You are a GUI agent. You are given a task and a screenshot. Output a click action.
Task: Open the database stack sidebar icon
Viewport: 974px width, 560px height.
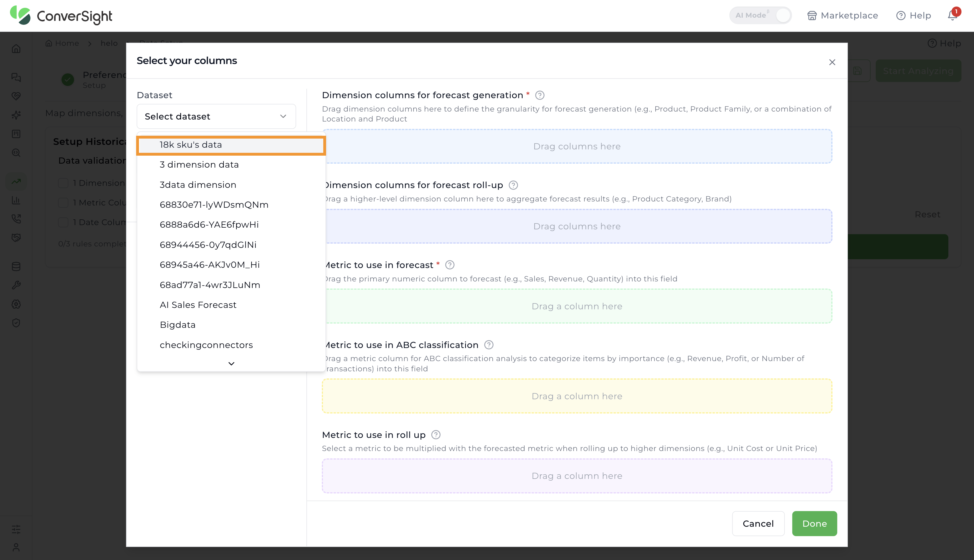(16, 266)
